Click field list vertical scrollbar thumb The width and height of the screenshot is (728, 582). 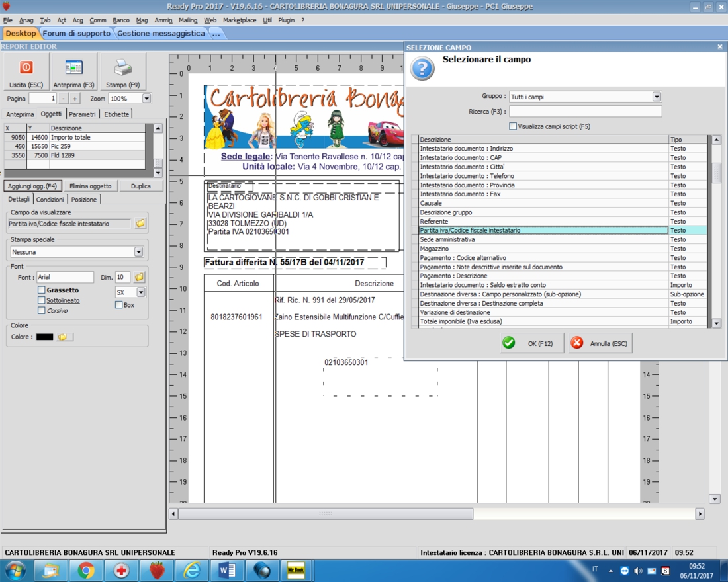coord(716,173)
